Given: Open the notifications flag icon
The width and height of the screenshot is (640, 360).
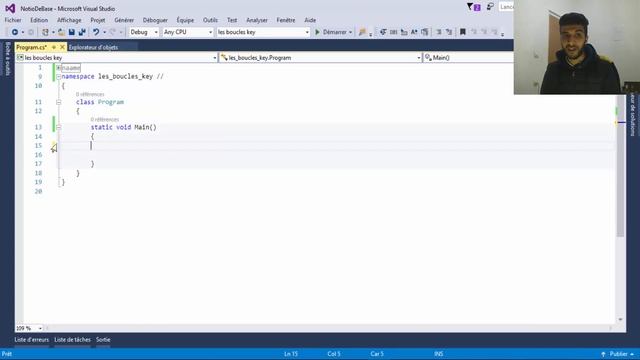Looking at the screenshot, I should coord(473,7).
